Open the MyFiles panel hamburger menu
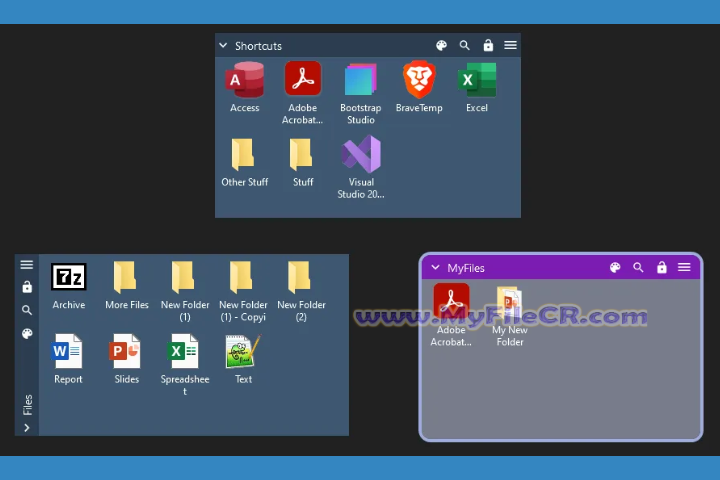This screenshot has width=720, height=480. [684, 267]
